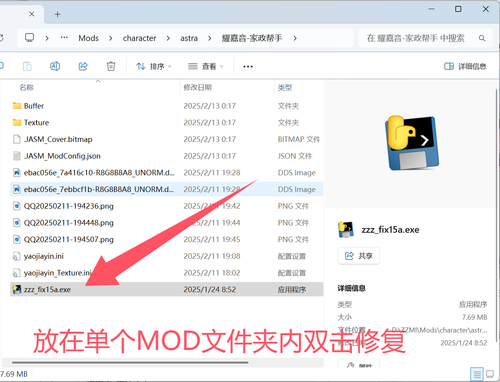Image resolution: width=500 pixels, height=382 pixels.
Task: Select zzz_fix15a.exe application file
Action: (167, 289)
